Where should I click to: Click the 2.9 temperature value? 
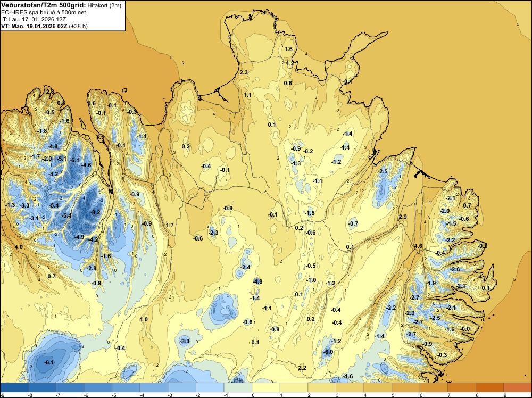point(403,217)
